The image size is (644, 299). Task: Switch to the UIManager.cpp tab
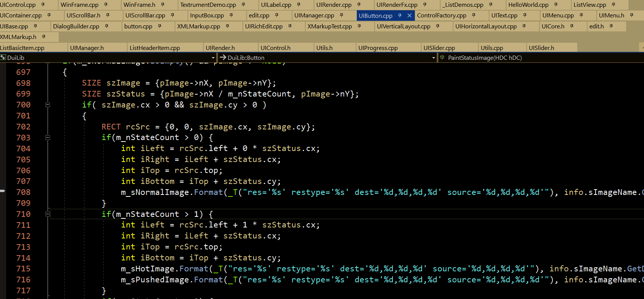(x=314, y=16)
